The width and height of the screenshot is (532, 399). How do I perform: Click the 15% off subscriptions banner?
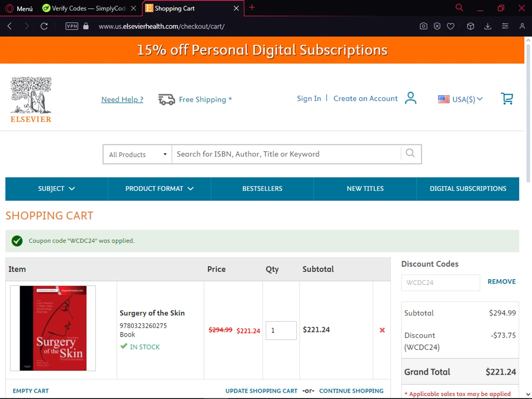[262, 50]
